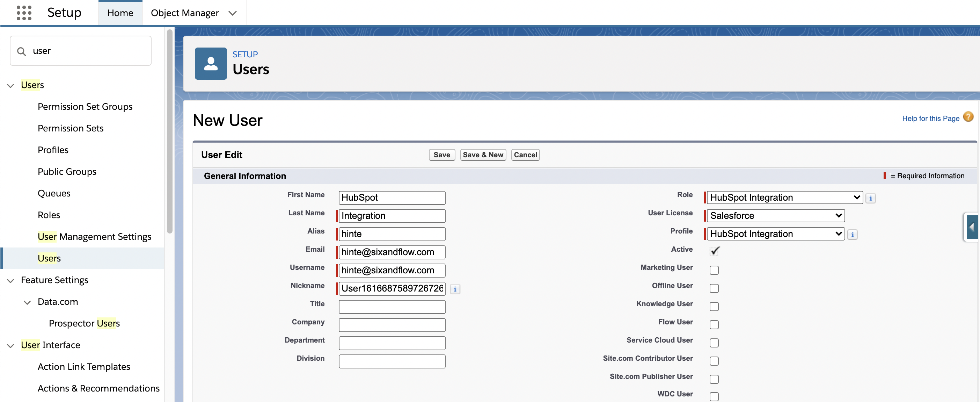Click the Division field

[392, 362]
